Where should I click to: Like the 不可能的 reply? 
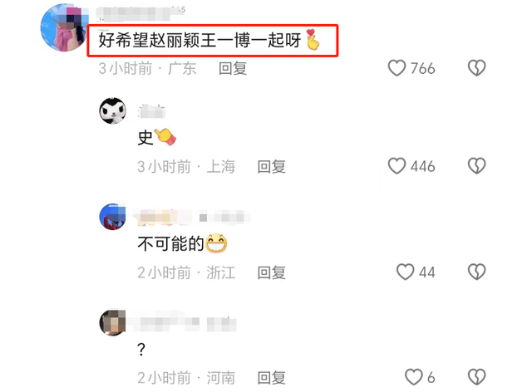[405, 272]
